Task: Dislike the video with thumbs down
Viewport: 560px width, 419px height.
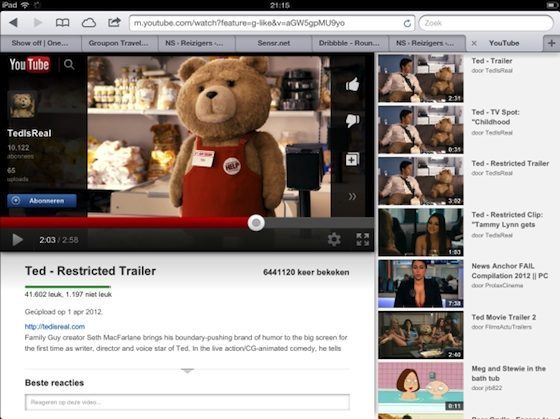Action: click(352, 120)
